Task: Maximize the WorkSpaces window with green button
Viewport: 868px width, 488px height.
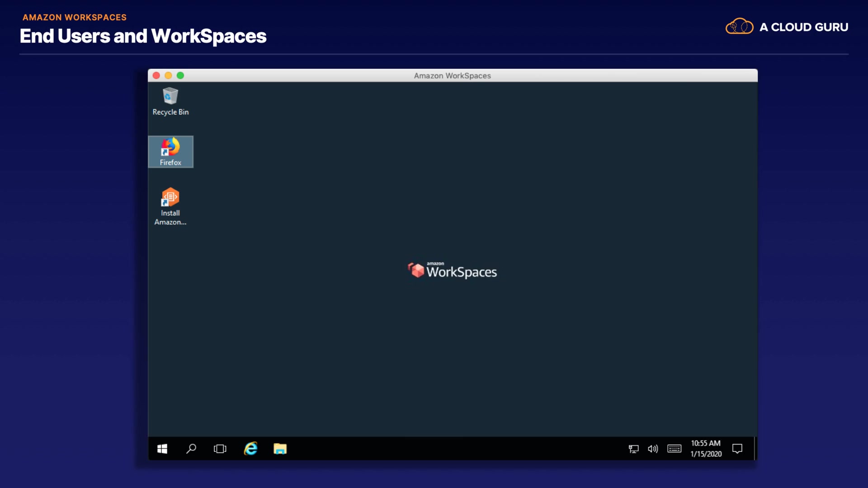Action: pyautogui.click(x=180, y=75)
